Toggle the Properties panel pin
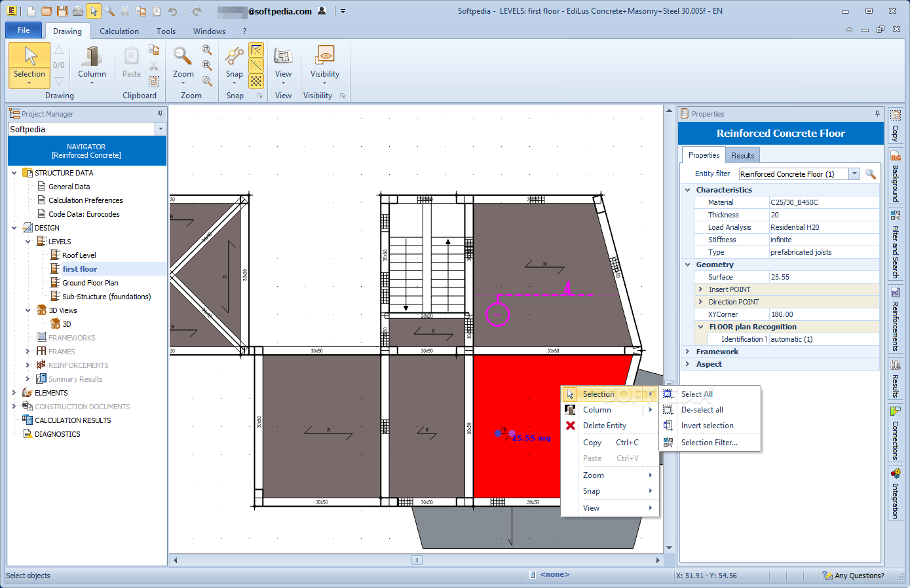This screenshot has width=910, height=588. tap(877, 113)
